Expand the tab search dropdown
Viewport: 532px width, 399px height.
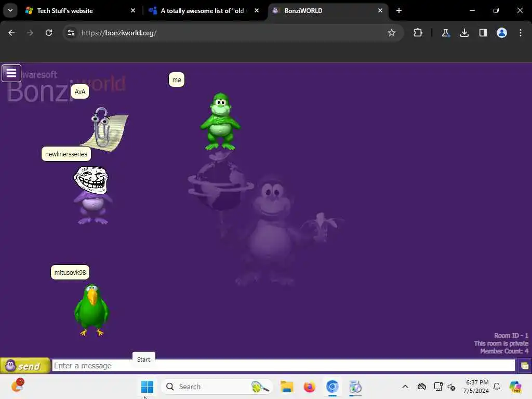coord(10,10)
